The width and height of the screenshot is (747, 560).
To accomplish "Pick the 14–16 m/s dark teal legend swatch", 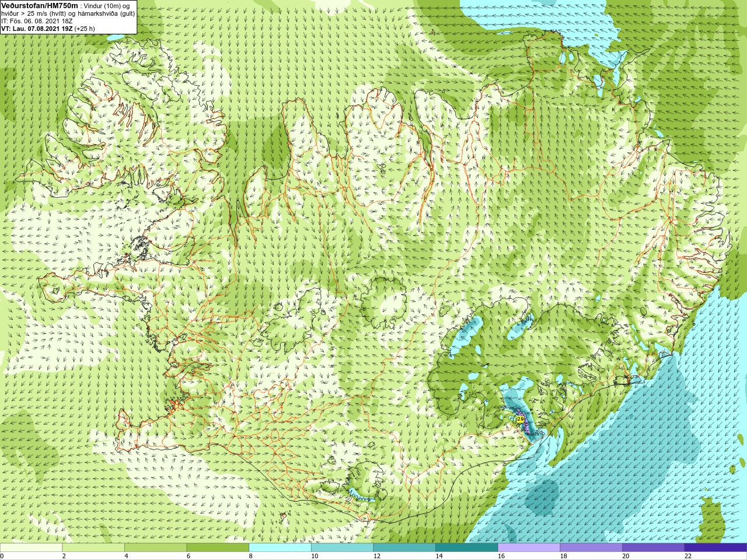I will pyautogui.click(x=467, y=547).
